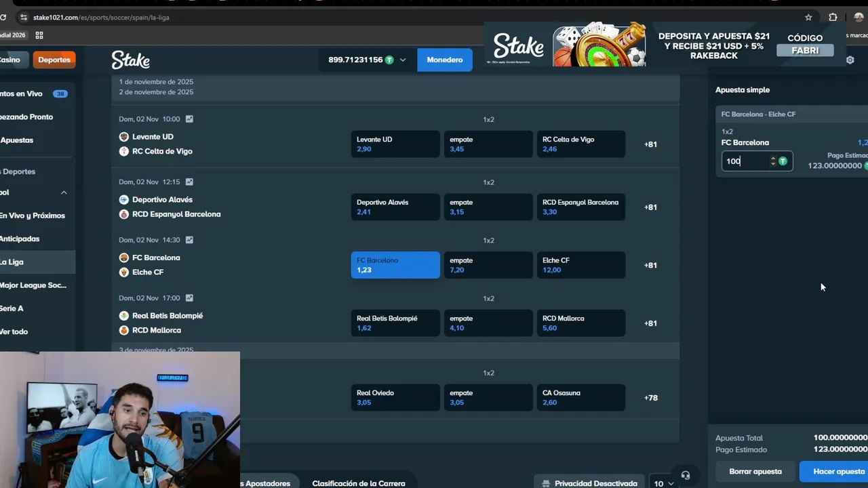Open Major League Soccer in sidebar
The image size is (868, 488).
[x=37, y=285]
